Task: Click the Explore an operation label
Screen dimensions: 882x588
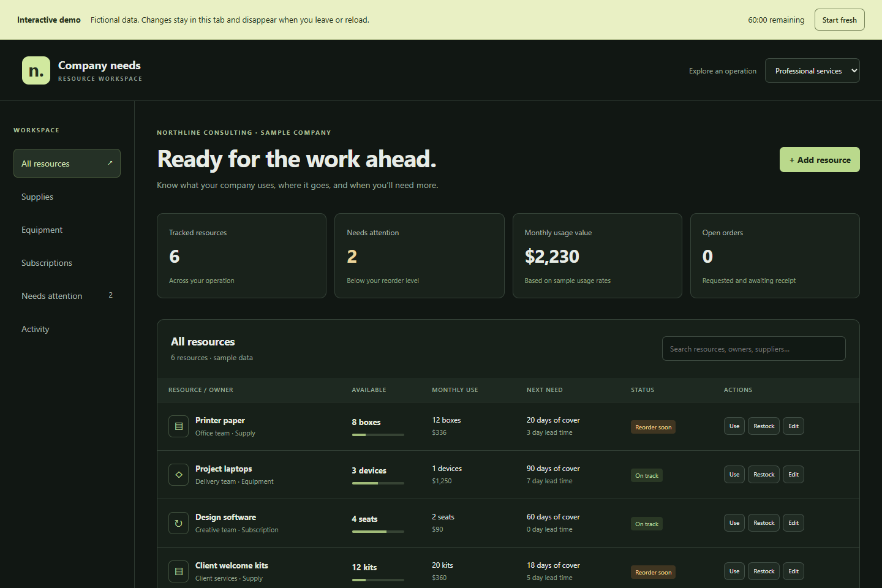Action: coord(723,71)
